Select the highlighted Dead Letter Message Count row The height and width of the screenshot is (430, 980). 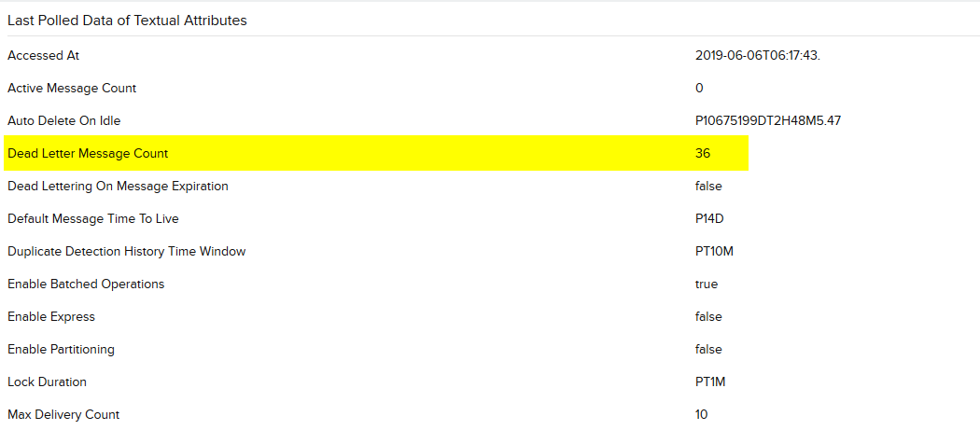tap(375, 153)
